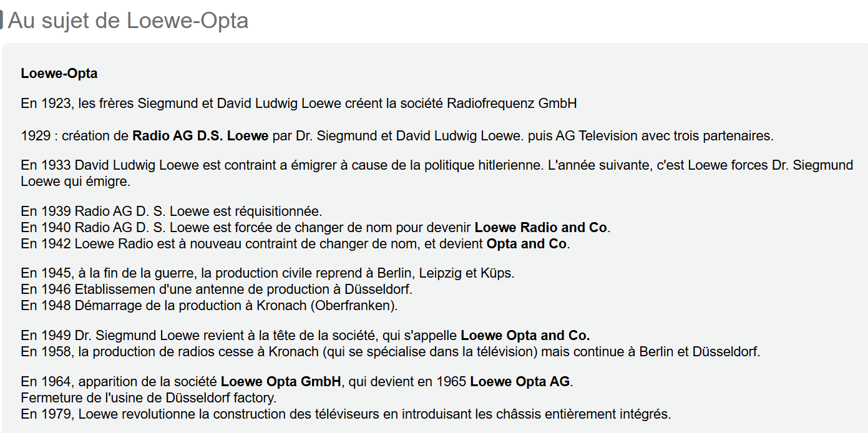Screen dimensions: 868x433
Task: Click bold text 'Loewe Opta and Co.'
Action: tap(525, 336)
